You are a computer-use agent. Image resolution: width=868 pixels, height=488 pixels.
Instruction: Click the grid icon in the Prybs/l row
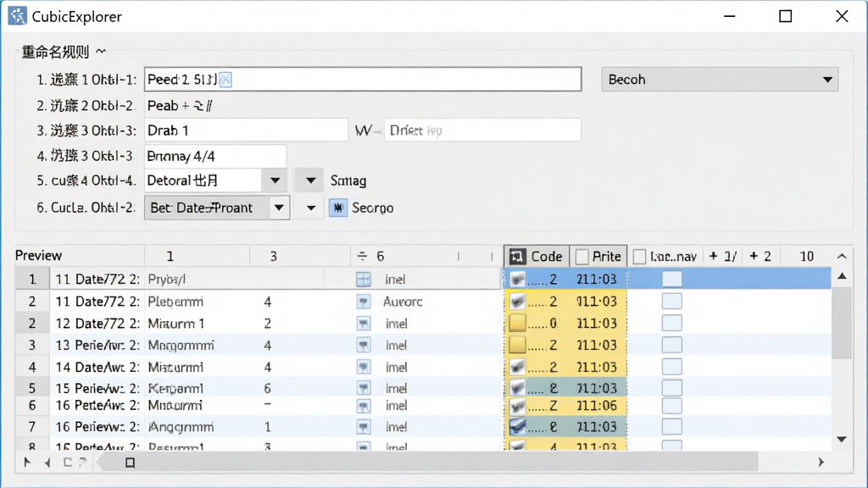coord(363,279)
